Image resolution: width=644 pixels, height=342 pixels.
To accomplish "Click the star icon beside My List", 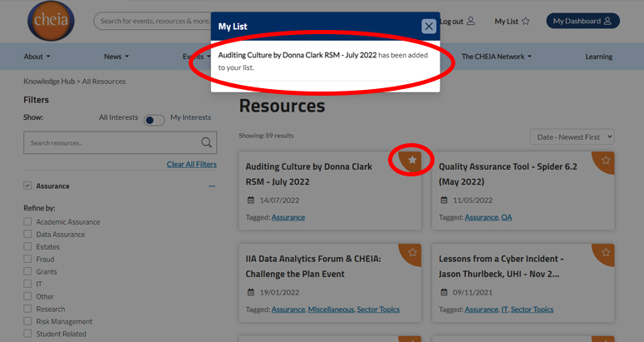I will (x=526, y=21).
